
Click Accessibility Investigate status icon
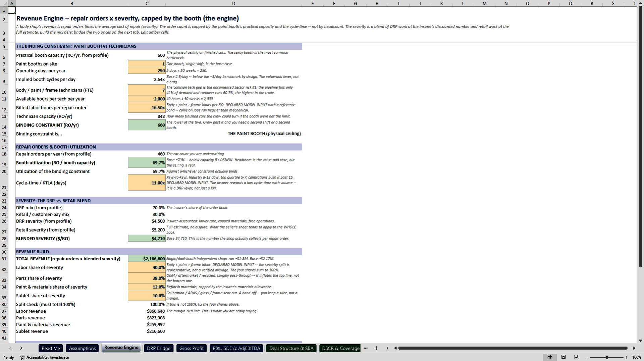45,357
